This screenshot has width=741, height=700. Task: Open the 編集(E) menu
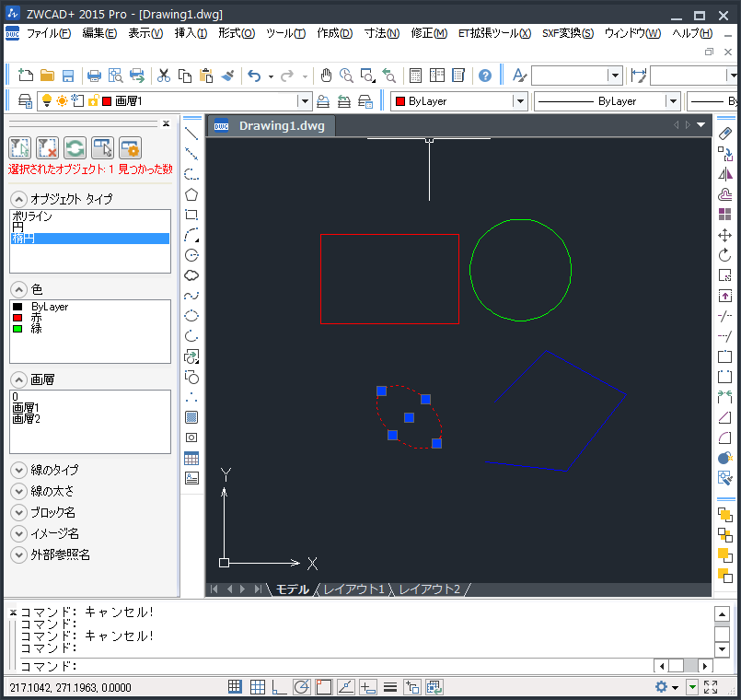pyautogui.click(x=99, y=33)
